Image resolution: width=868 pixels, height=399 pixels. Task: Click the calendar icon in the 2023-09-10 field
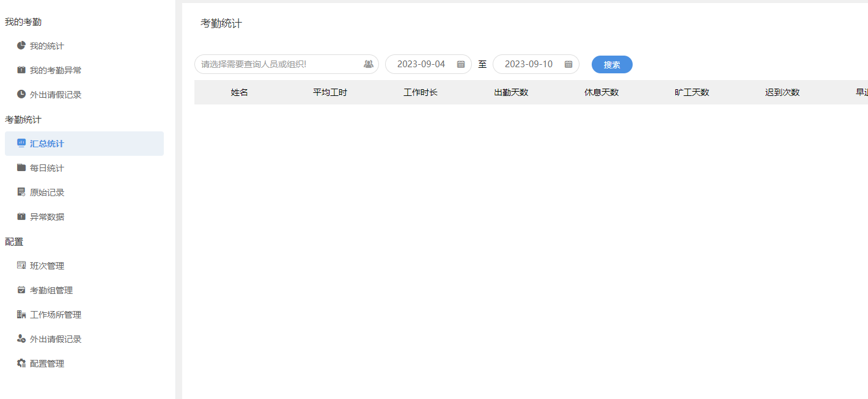point(568,64)
